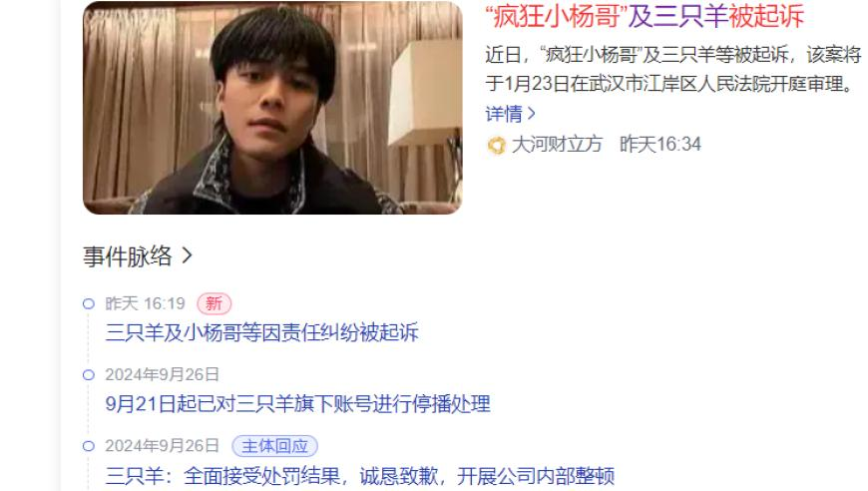The width and height of the screenshot is (868, 491).
Task: Open 三只羊及小杨哥等因责任纠纷被起诉
Action: 261,332
